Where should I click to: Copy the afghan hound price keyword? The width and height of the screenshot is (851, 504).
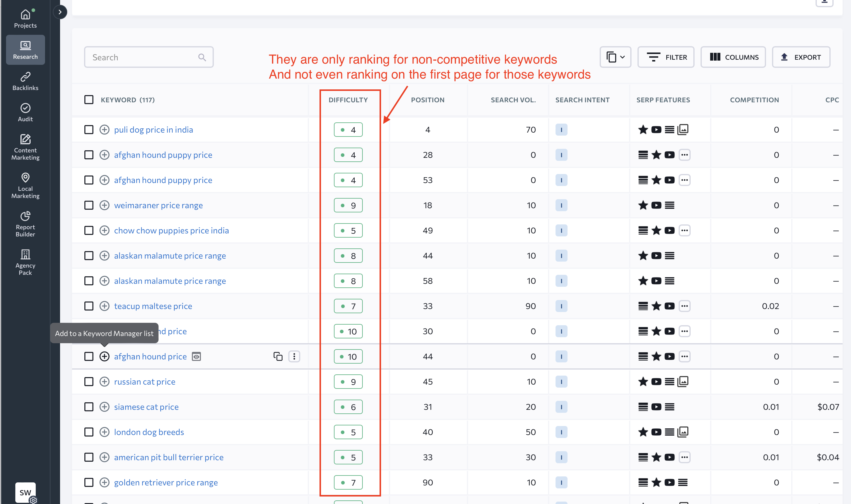[278, 357]
